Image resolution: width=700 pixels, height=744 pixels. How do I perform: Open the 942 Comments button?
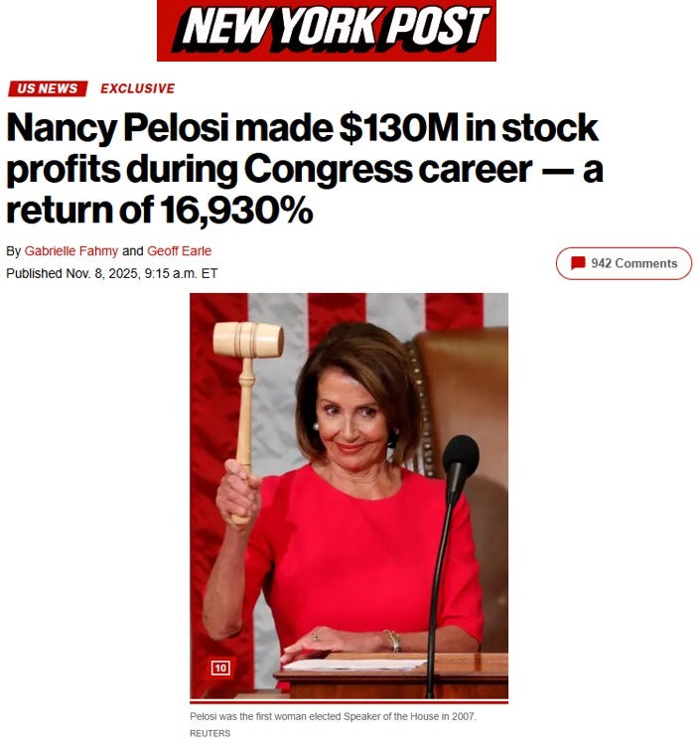pos(624,263)
